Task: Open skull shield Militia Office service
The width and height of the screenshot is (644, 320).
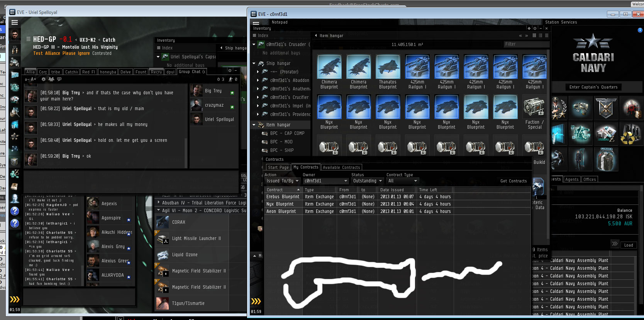Action: (606, 108)
